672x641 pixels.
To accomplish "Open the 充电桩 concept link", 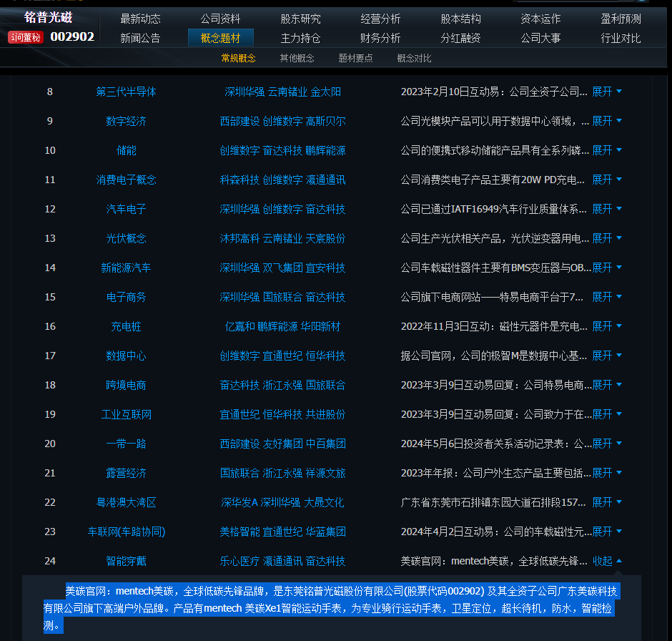I will coord(126,326).
